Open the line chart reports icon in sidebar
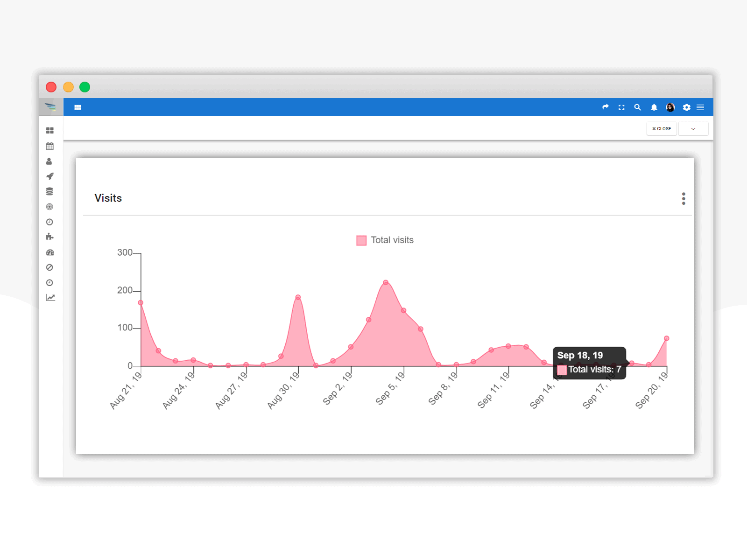The width and height of the screenshot is (747, 560). point(50,298)
